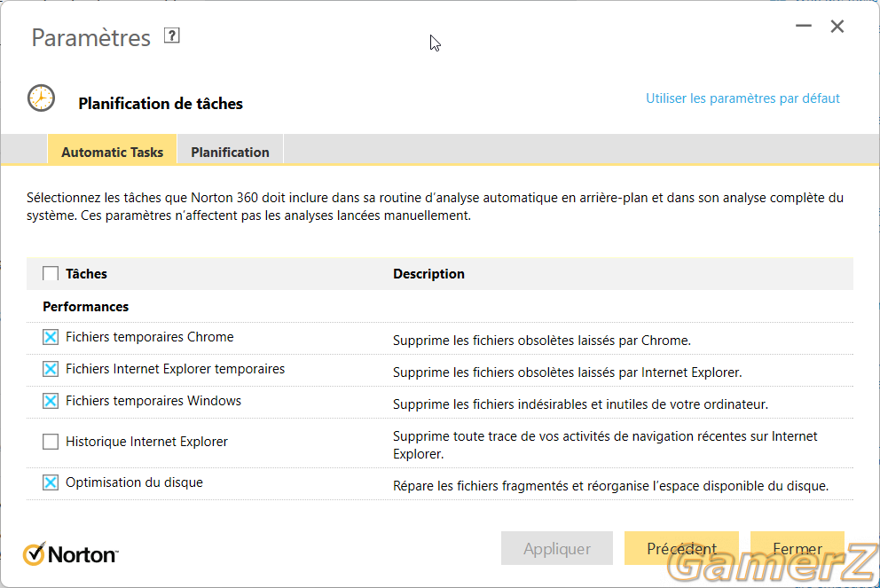Enable Historique Internet Explorer checkbox
880x588 pixels.
tap(51, 442)
